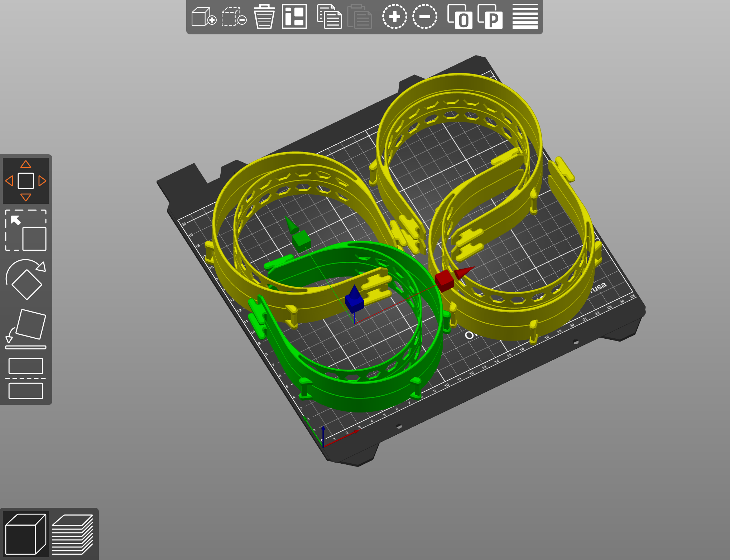Select the Scale tool

26,230
